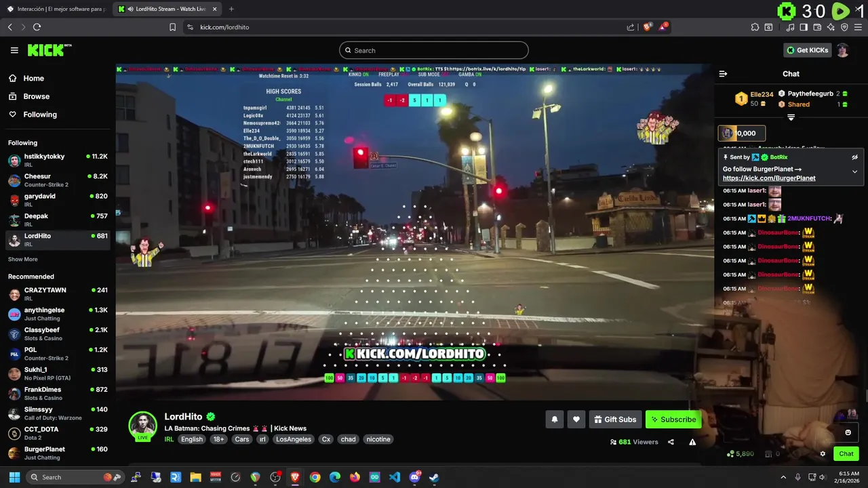Viewport: 868px width, 488px height.
Task: Open garydavid channel in Following list
Action: [58, 200]
